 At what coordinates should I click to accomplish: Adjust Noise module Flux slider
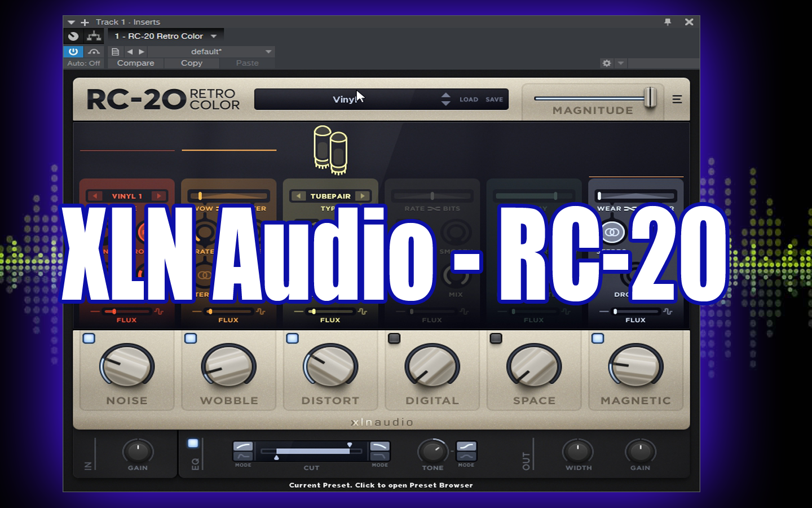coord(127,312)
